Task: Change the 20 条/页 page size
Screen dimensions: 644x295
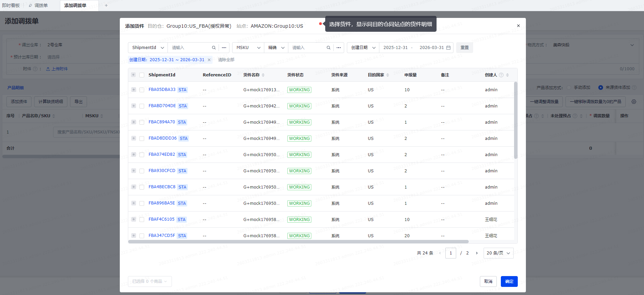Action: pos(498,253)
